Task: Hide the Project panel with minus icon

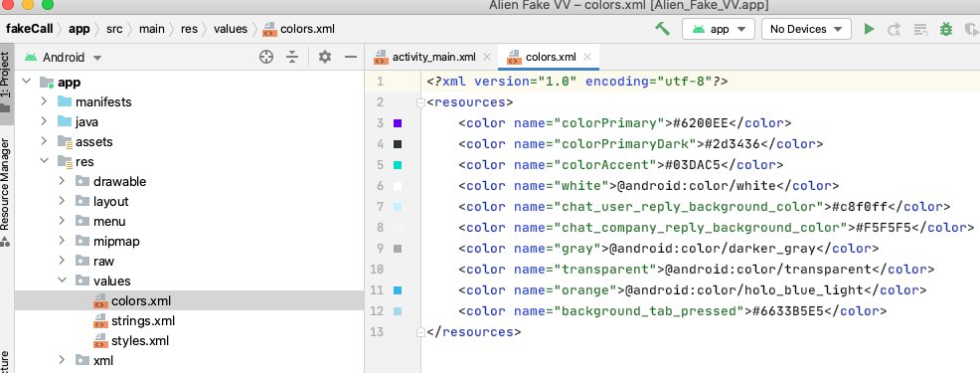Action: (x=351, y=57)
